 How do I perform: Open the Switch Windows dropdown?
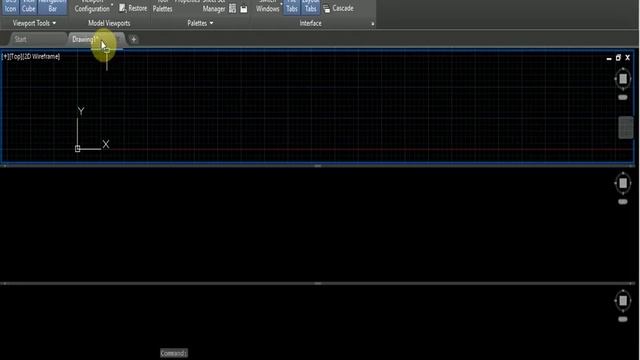pyautogui.click(x=268, y=7)
